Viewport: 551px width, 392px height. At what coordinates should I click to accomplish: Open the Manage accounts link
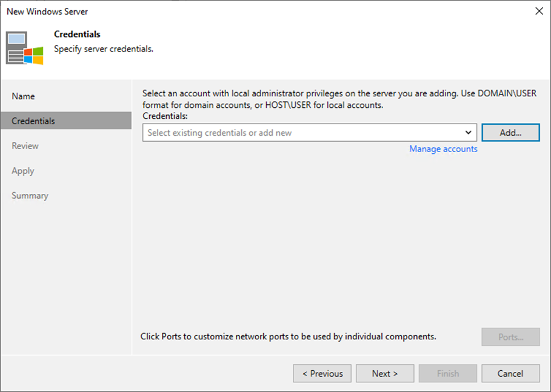(x=443, y=149)
